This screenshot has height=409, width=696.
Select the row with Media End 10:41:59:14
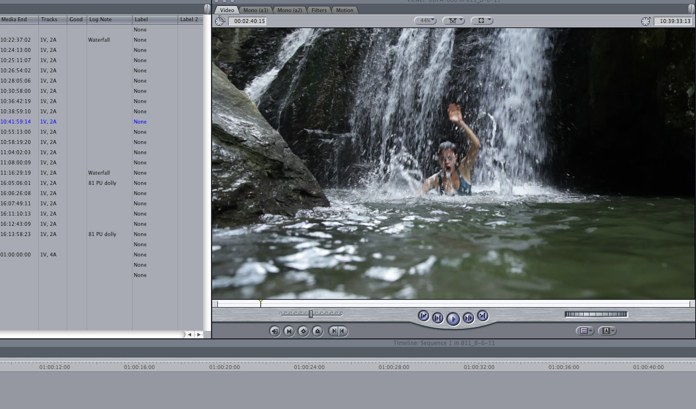[x=17, y=122]
